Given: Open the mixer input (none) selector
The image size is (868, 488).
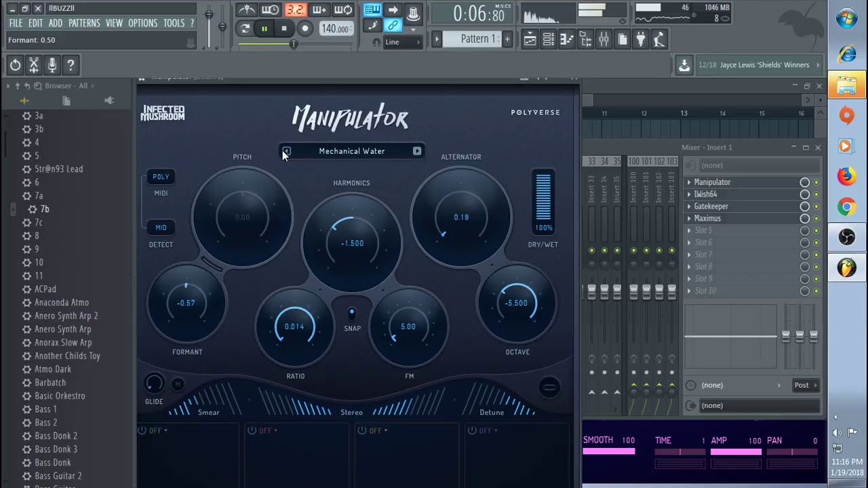Looking at the screenshot, I should [x=758, y=165].
